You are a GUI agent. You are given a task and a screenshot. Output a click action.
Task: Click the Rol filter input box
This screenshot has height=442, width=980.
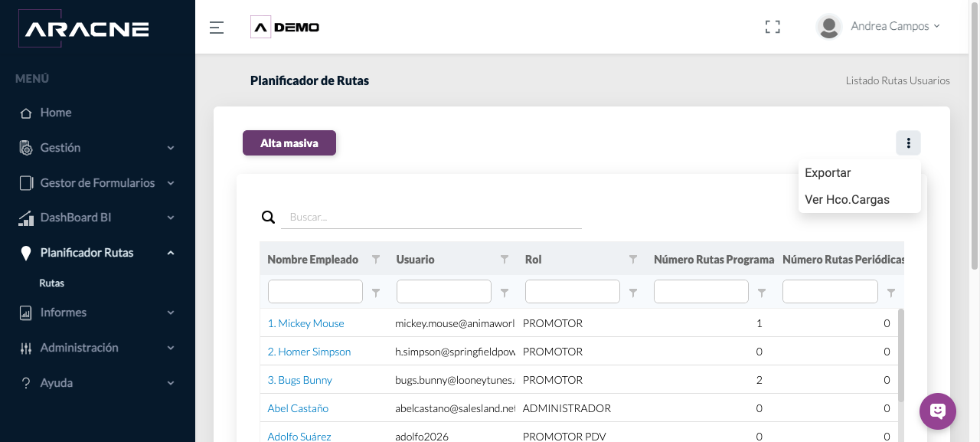coord(573,292)
